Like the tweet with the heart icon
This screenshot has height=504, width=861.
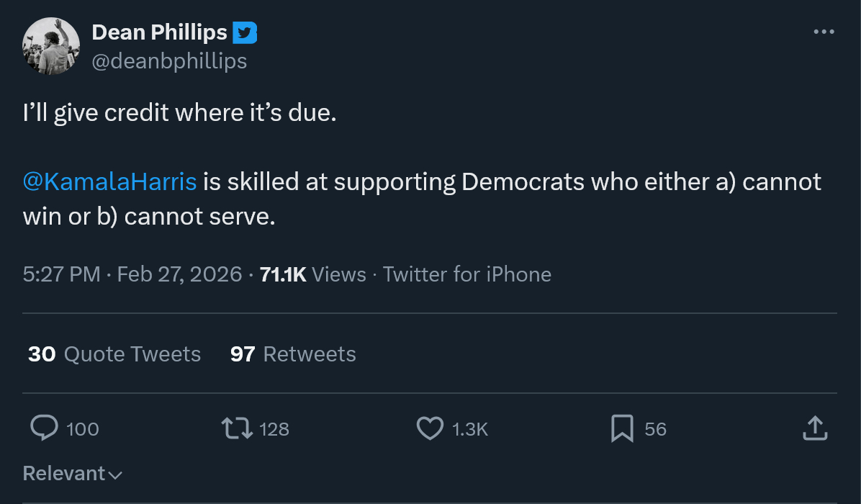pos(430,428)
